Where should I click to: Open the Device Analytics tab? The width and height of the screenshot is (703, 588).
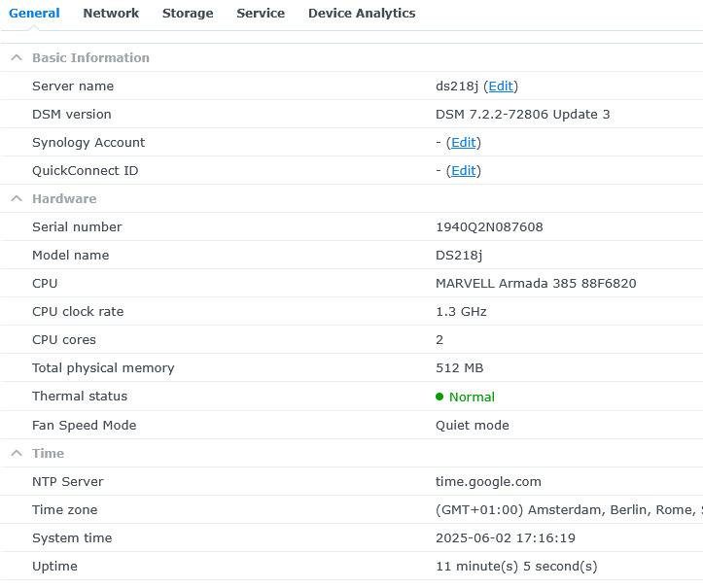pos(362,14)
